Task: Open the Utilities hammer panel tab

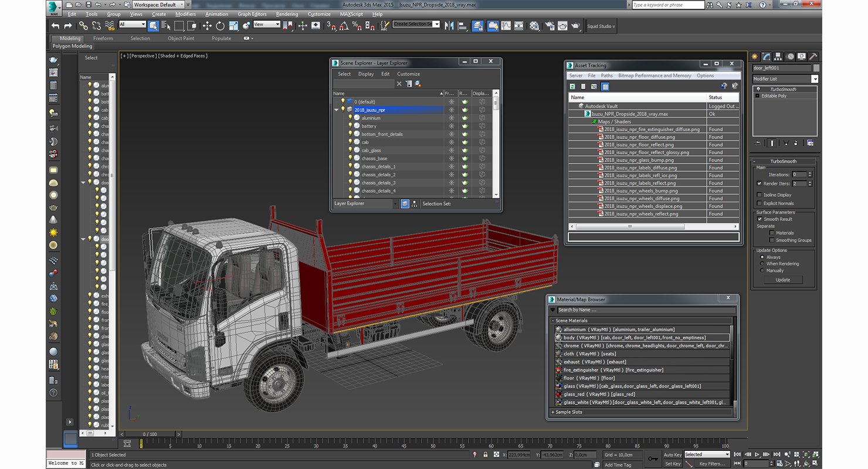Action: (x=813, y=56)
